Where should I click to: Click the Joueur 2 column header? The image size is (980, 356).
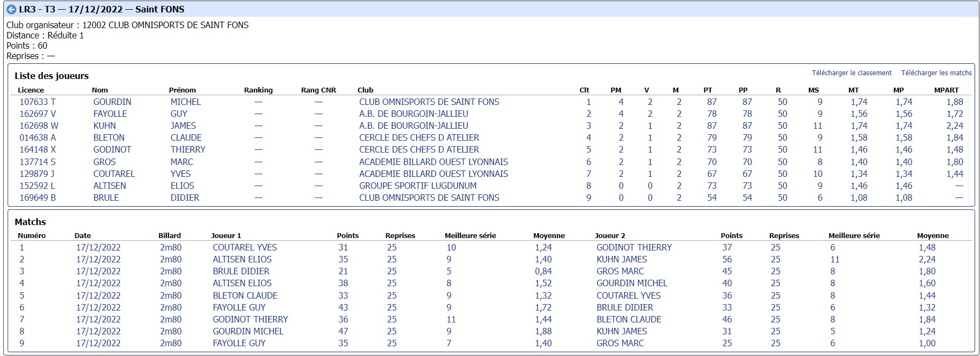pyautogui.click(x=610, y=236)
